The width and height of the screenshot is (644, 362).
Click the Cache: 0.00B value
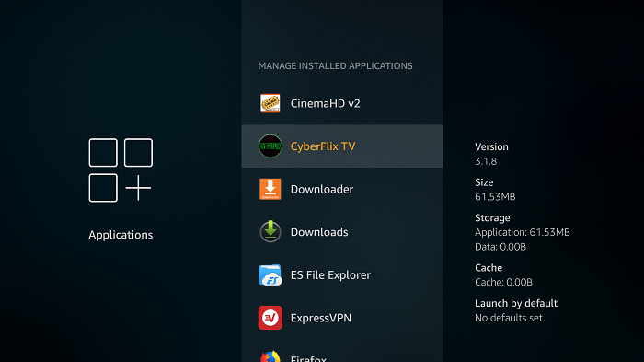(x=503, y=282)
